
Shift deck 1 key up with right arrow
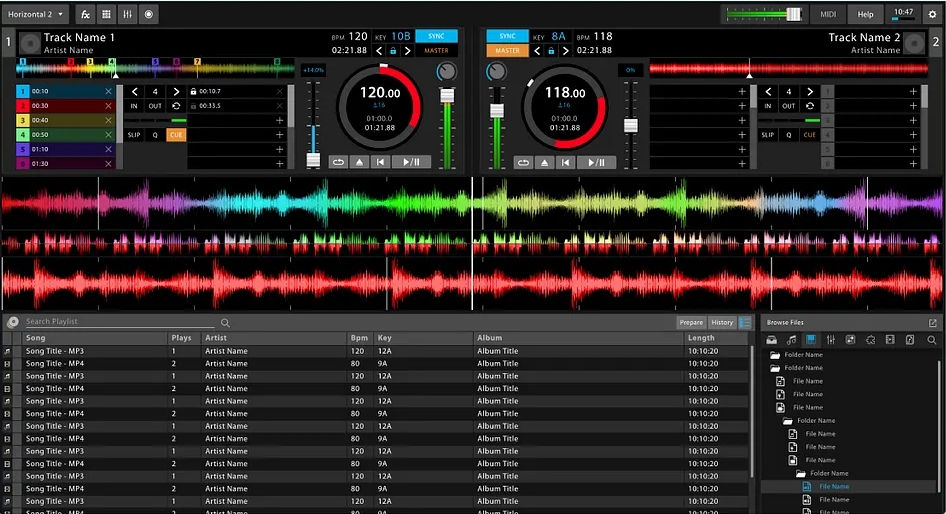pos(407,51)
